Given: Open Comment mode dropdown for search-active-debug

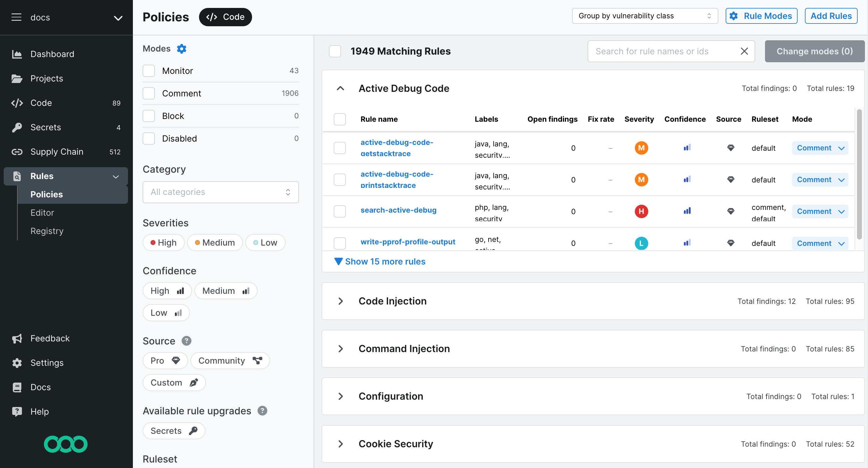Looking at the screenshot, I should pos(820,211).
